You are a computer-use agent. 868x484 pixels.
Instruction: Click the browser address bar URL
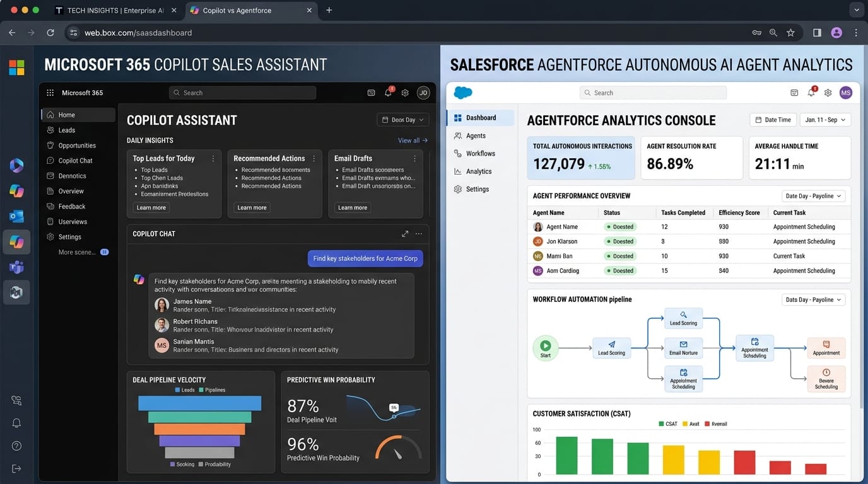[138, 33]
